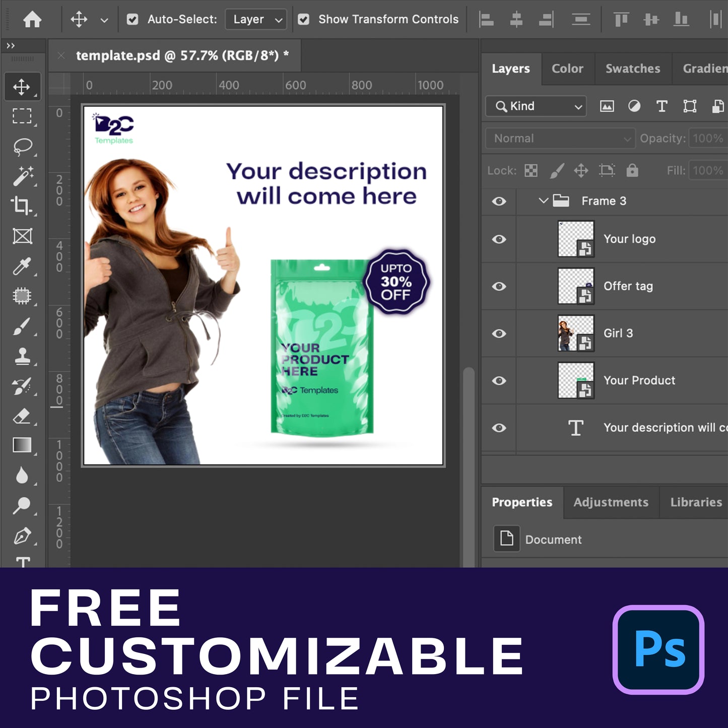
Task: Select the Clone Stamp tool
Action: pos(22,357)
